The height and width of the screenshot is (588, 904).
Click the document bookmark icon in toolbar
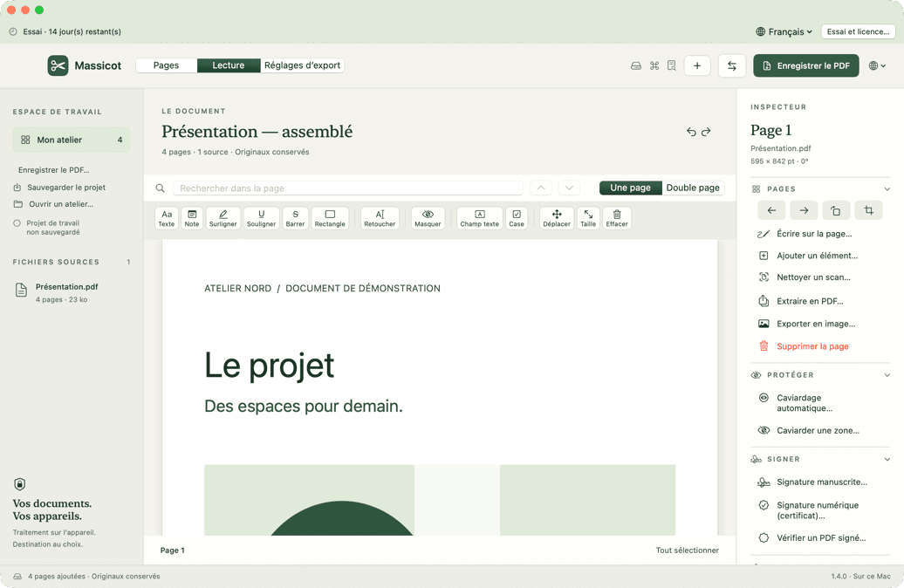[672, 65]
